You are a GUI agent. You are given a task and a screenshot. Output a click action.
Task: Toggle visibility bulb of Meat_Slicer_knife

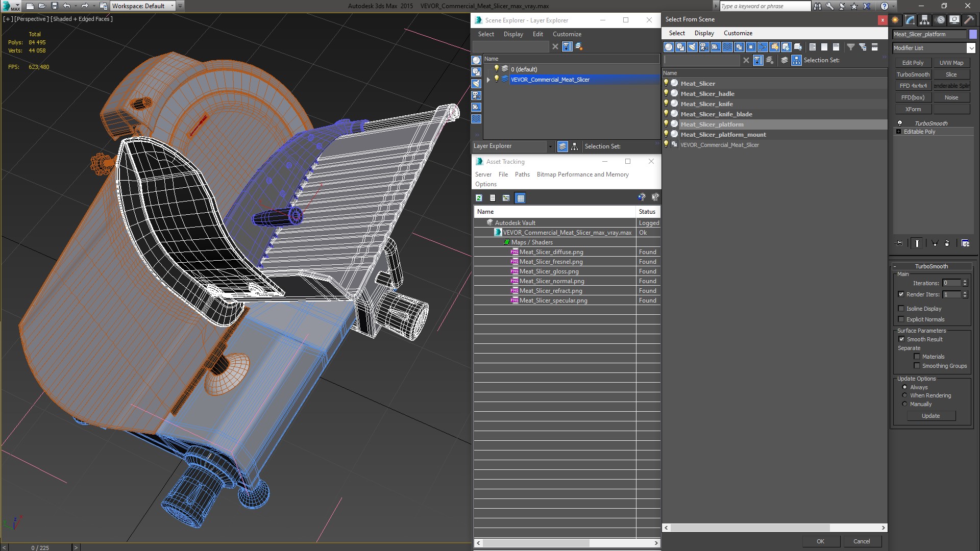666,104
